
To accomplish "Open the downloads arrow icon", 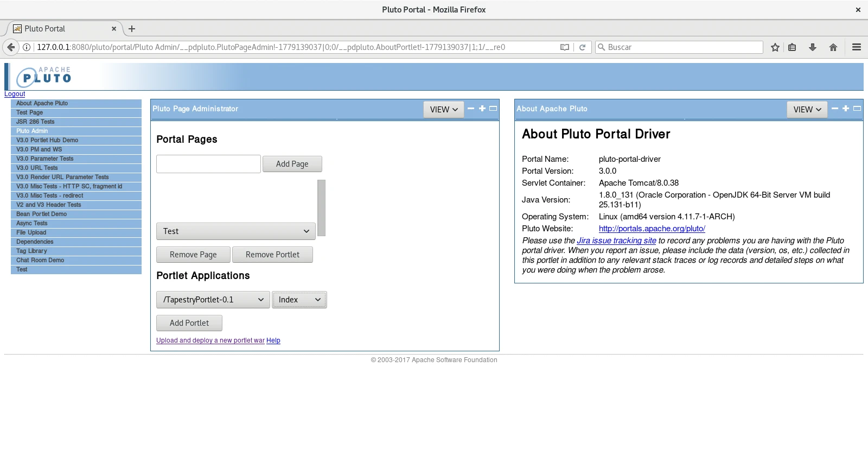I will (812, 47).
